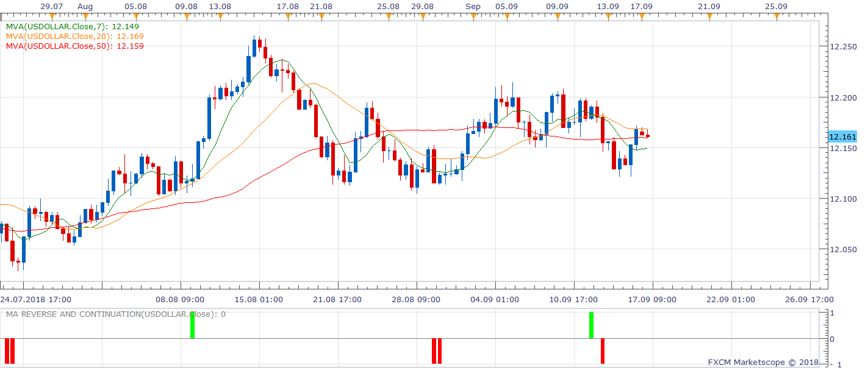The width and height of the screenshot is (868, 368).
Task: Click the green indicator bar near 10.09 17:00
Action: (x=591, y=325)
